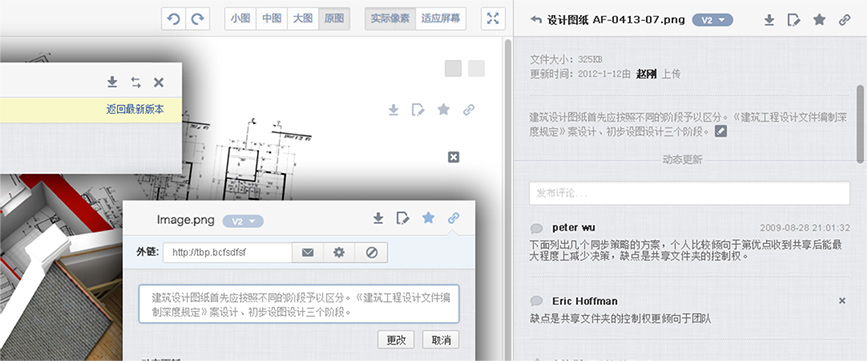Rotate image clockwise in top toolbar
The height and width of the screenshot is (361, 867).
(197, 19)
